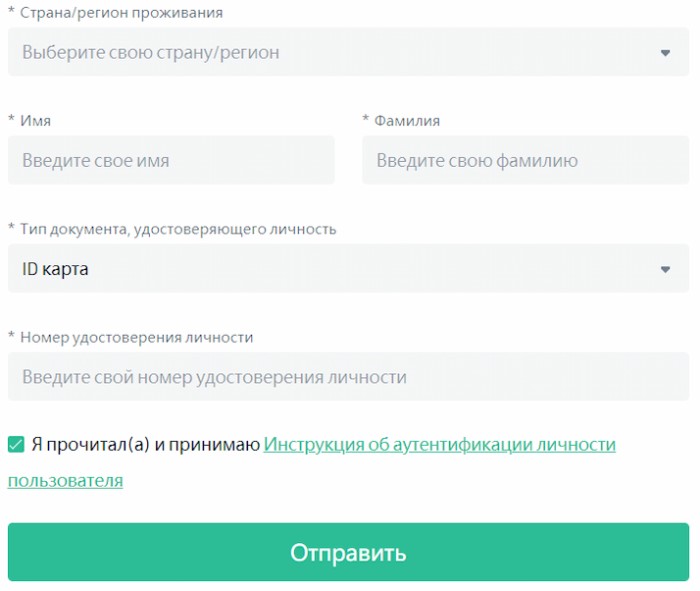Click the 'Номер удостоверения личности' label
Screen dimensions: 700x591
click(137, 337)
